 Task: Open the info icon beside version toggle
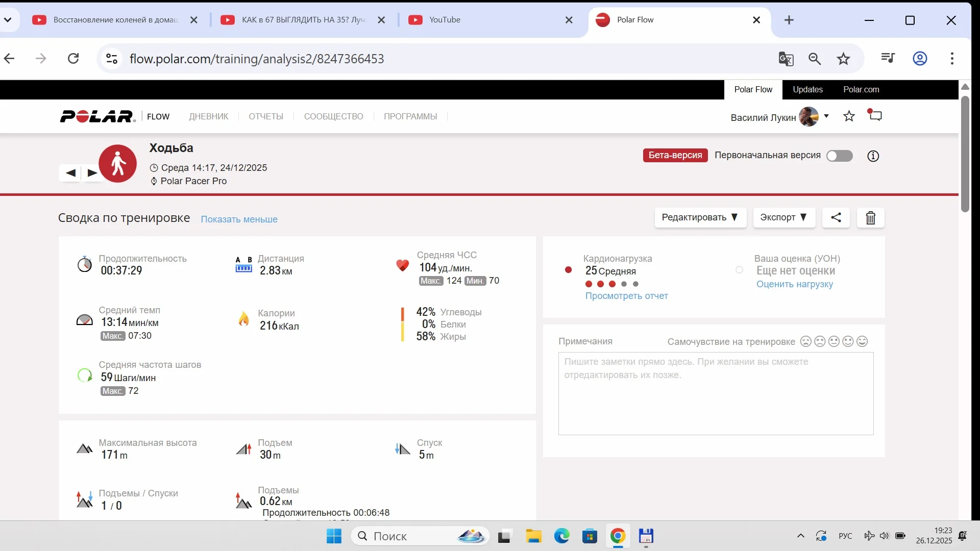(873, 156)
